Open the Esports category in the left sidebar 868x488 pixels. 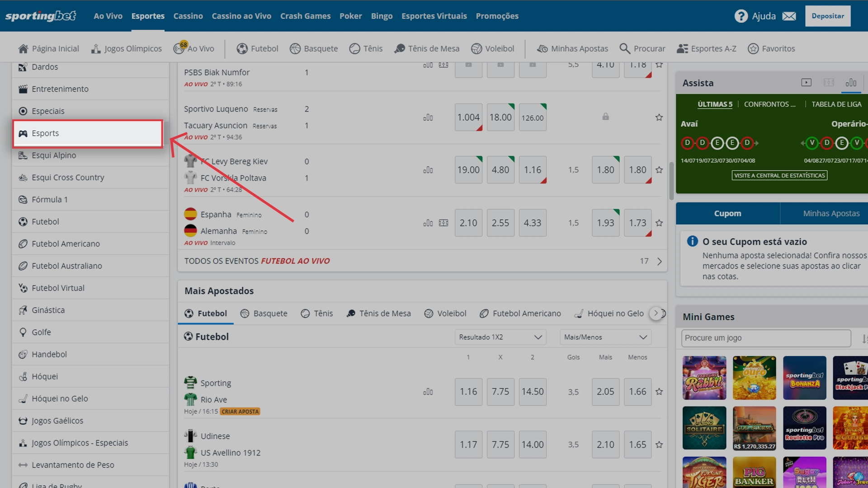(x=88, y=133)
